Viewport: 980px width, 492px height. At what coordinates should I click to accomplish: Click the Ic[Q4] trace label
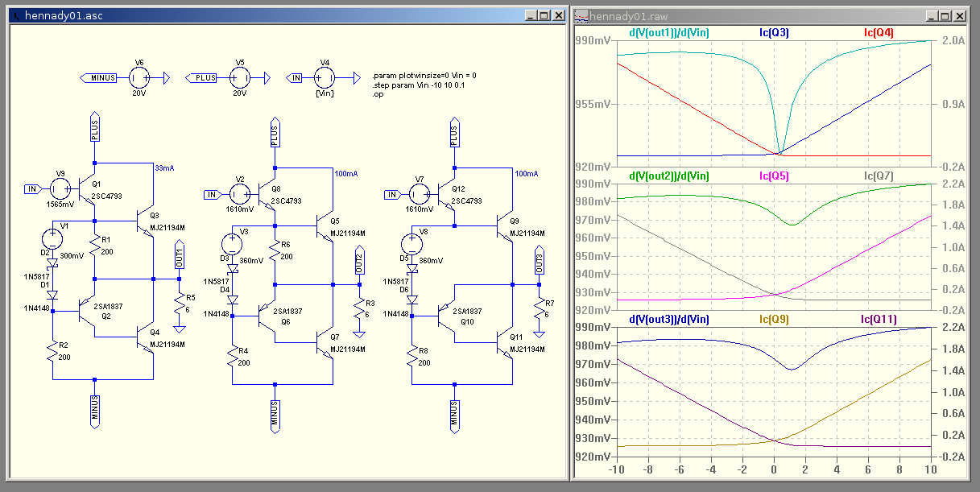pyautogui.click(x=878, y=33)
